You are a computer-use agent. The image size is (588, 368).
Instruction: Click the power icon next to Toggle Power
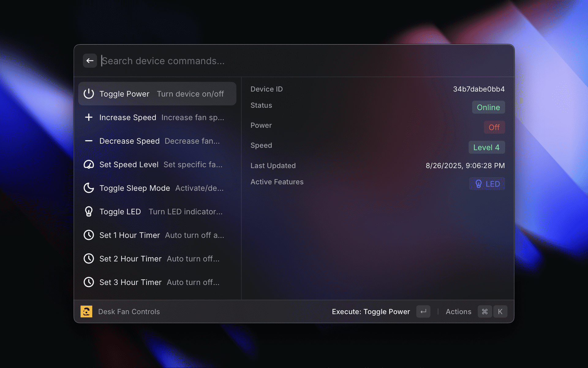click(x=89, y=94)
